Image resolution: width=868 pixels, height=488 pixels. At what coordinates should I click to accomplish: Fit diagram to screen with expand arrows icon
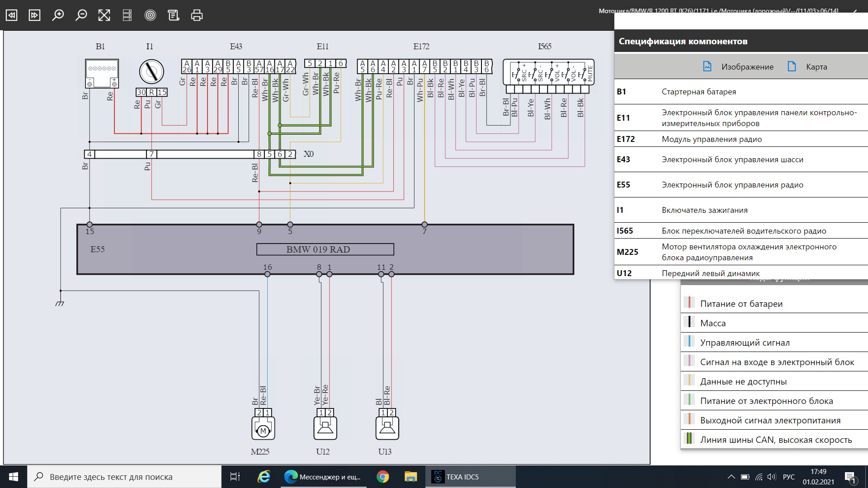pyautogui.click(x=104, y=15)
